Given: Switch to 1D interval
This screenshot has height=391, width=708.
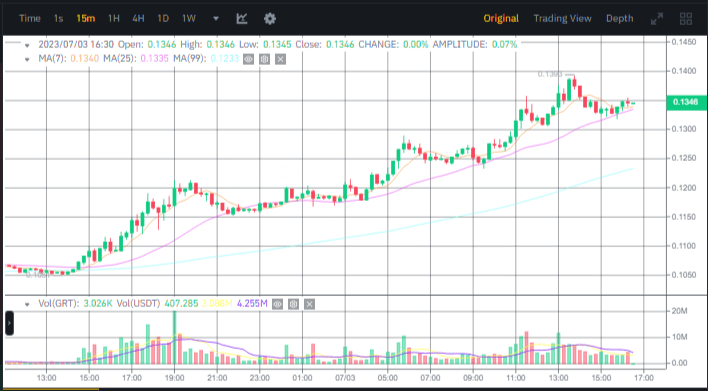Looking at the screenshot, I should (163, 19).
